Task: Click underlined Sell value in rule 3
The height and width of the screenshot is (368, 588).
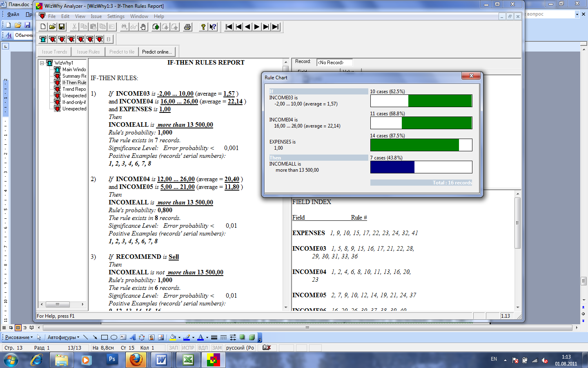Action: pos(174,257)
